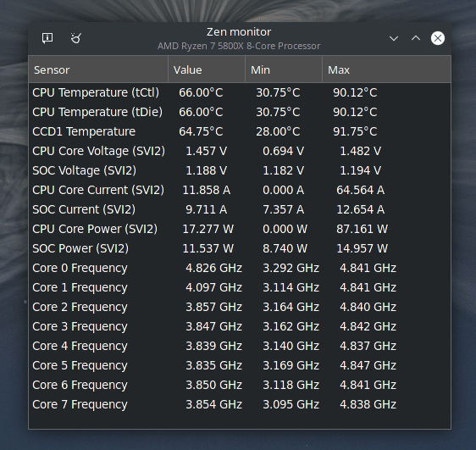Image resolution: width=476 pixels, height=450 pixels.
Task: Select the Core 5 Frequency row label
Action: (x=80, y=365)
